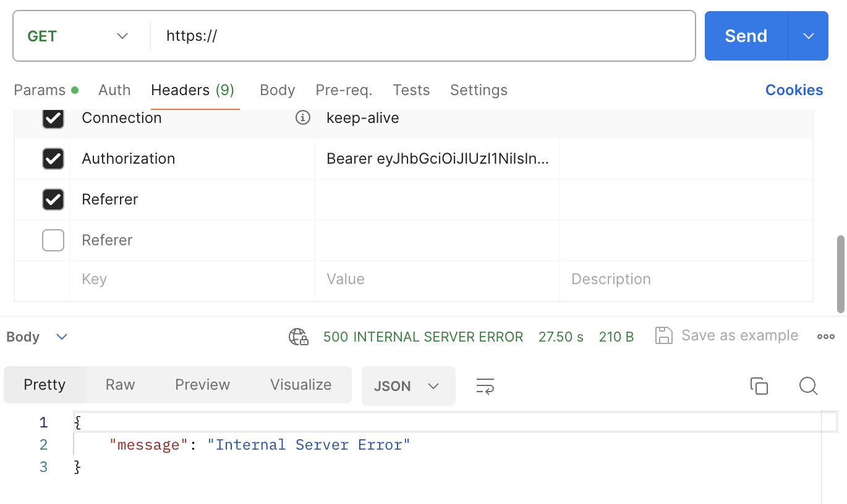
Task: Click the network information globe icon
Action: click(297, 336)
